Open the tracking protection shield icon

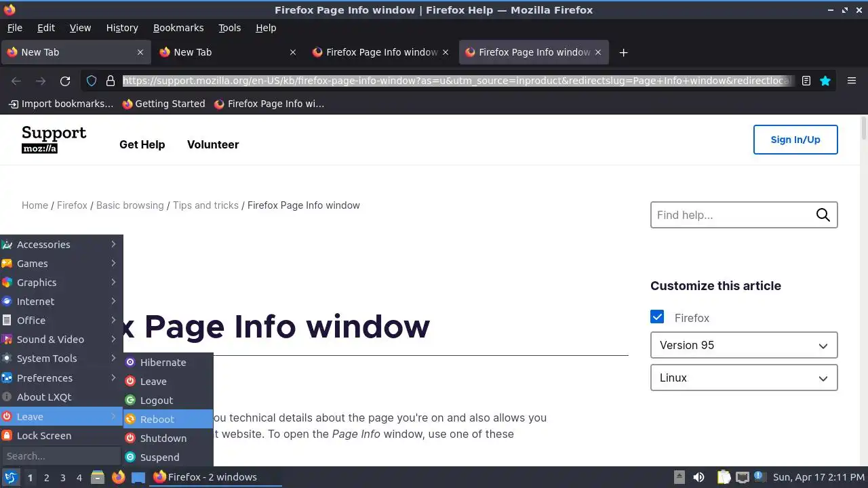(x=92, y=81)
